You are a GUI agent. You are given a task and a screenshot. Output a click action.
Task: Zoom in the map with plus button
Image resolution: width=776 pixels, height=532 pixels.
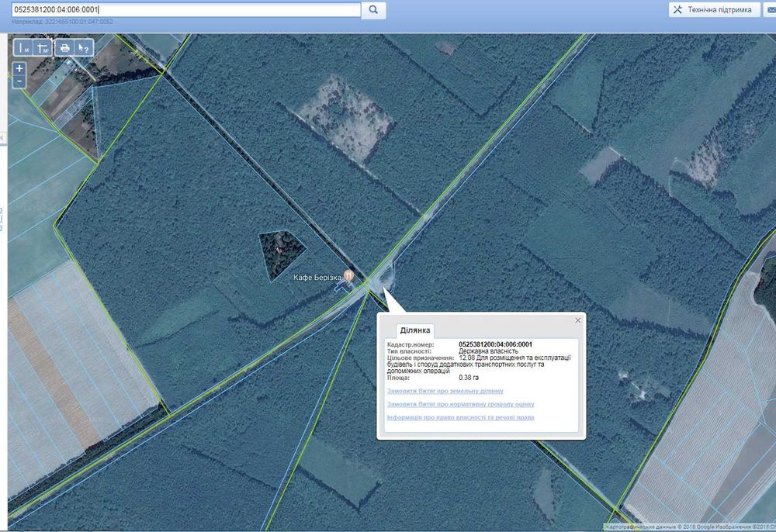click(19, 68)
